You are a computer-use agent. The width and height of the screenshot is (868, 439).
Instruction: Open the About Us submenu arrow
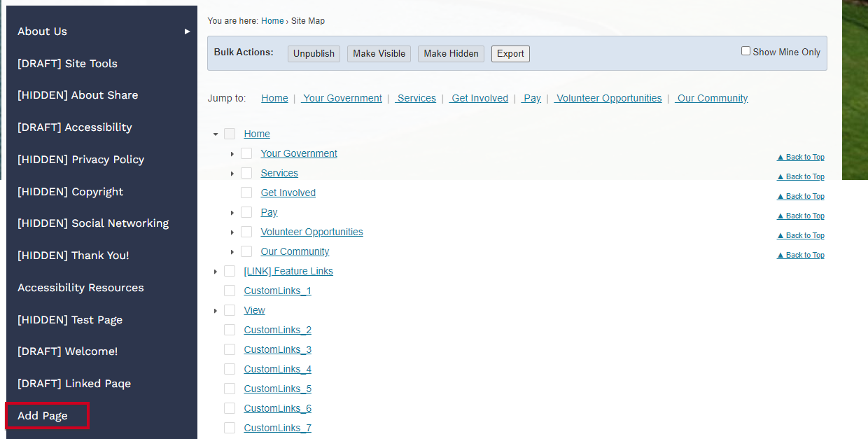click(x=187, y=32)
